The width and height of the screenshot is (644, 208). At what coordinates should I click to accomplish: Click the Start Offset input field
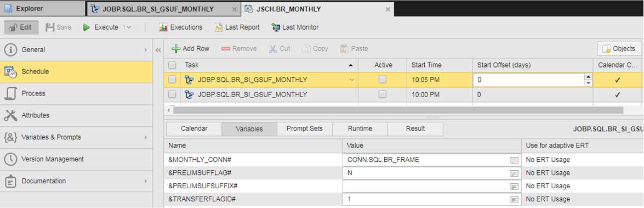(x=529, y=80)
